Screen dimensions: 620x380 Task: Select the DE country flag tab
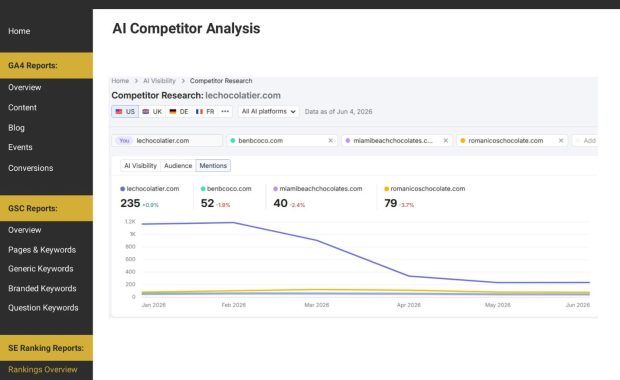coord(179,112)
